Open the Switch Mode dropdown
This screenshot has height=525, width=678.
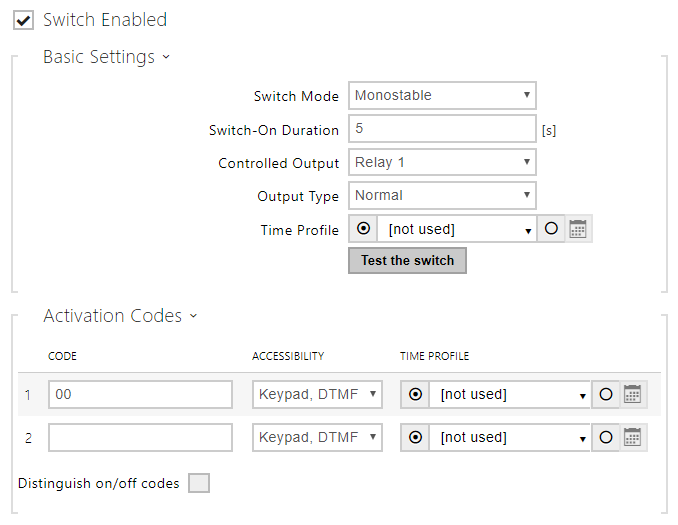[442, 96]
